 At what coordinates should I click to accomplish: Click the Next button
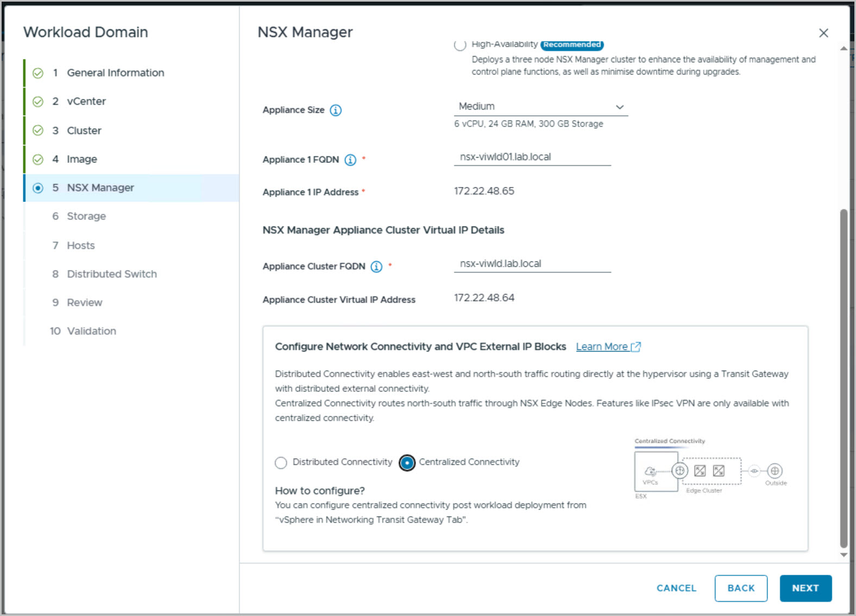point(805,588)
